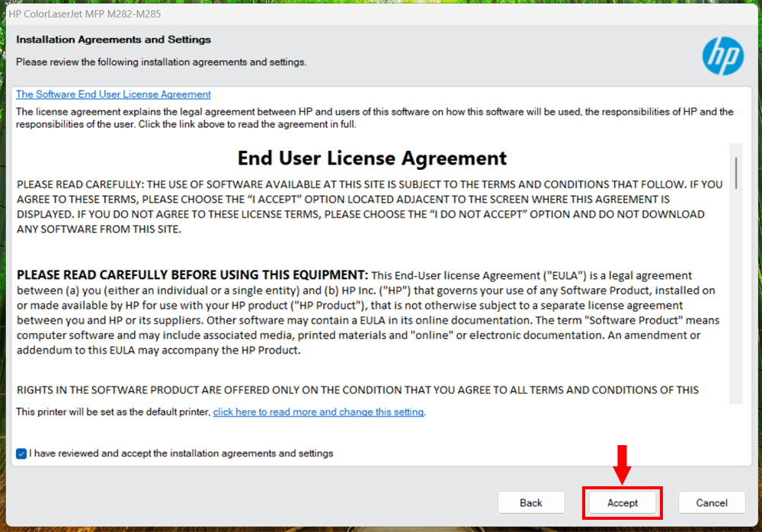Screen dimensions: 762x532
Task: Click the paragraph starting "PLEASE READ CAREFULLY: THE USE"
Action: [370, 207]
